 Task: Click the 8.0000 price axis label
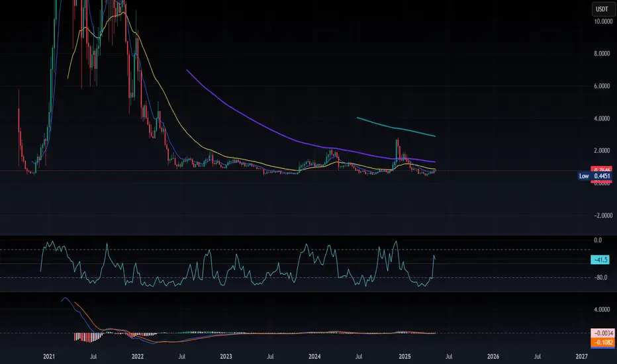(x=602, y=54)
